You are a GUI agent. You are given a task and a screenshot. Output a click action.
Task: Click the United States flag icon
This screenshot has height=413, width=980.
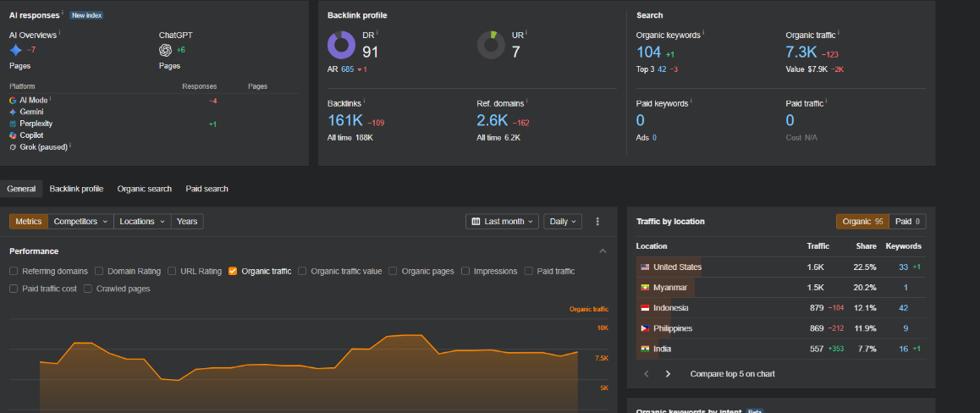point(645,267)
